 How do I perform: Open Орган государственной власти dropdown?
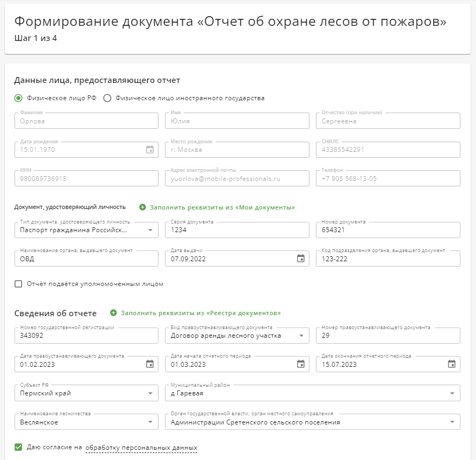(x=312, y=422)
